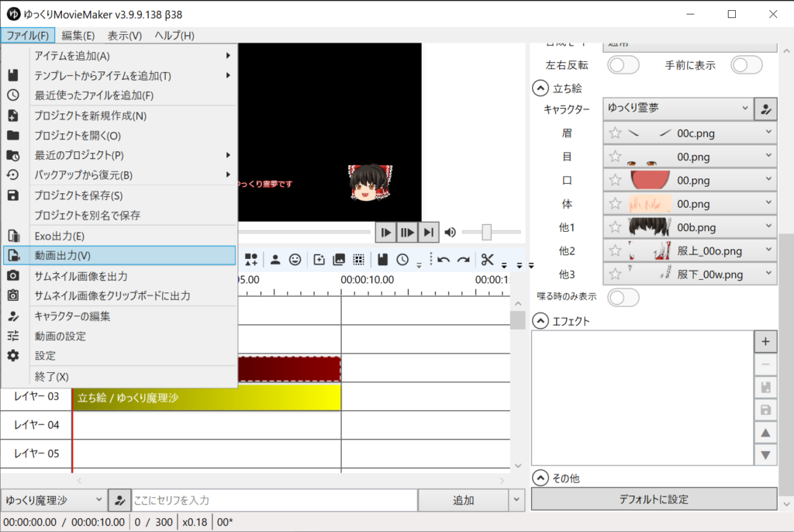Click the template bookmark icon in timeline toolbar

click(x=383, y=260)
